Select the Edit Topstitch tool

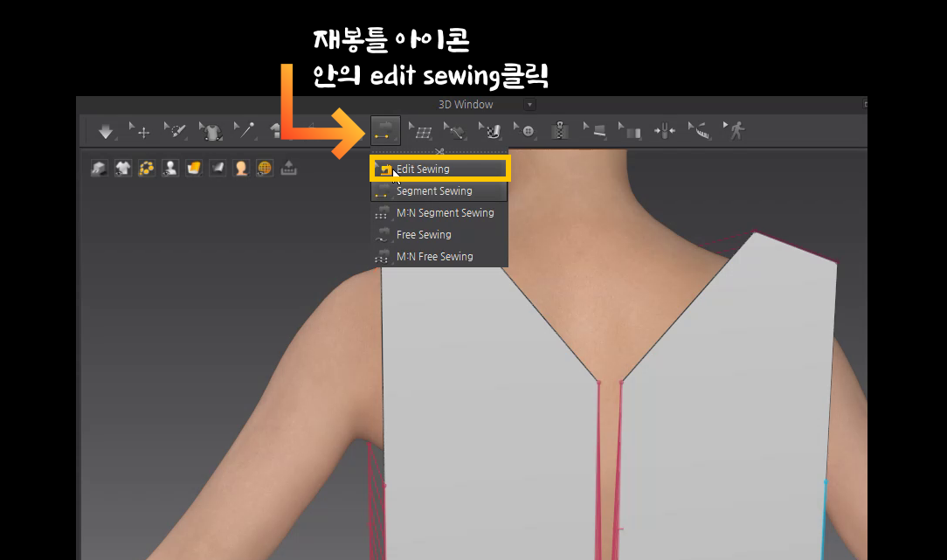pyautogui.click(x=455, y=130)
